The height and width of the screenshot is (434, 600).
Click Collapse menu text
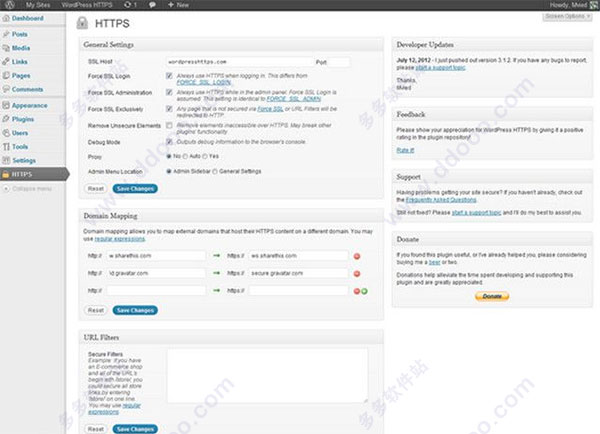click(x=32, y=189)
